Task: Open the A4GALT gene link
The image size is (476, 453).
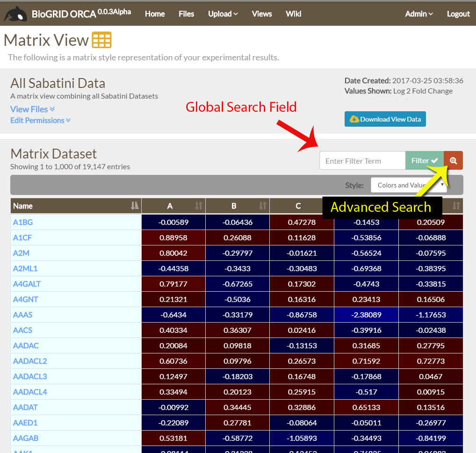Action: [x=27, y=284]
